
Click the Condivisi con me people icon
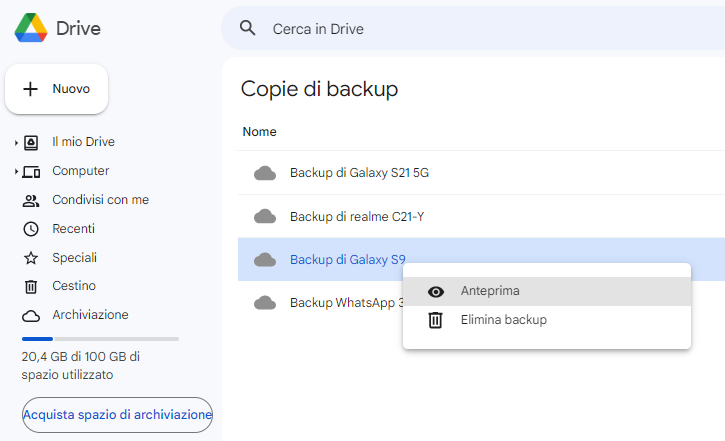tap(31, 200)
